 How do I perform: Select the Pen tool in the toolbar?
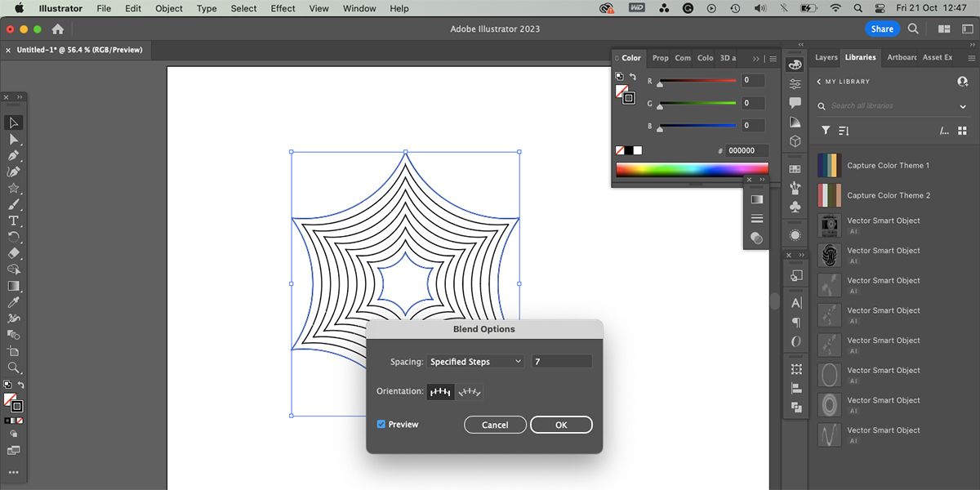[13, 155]
